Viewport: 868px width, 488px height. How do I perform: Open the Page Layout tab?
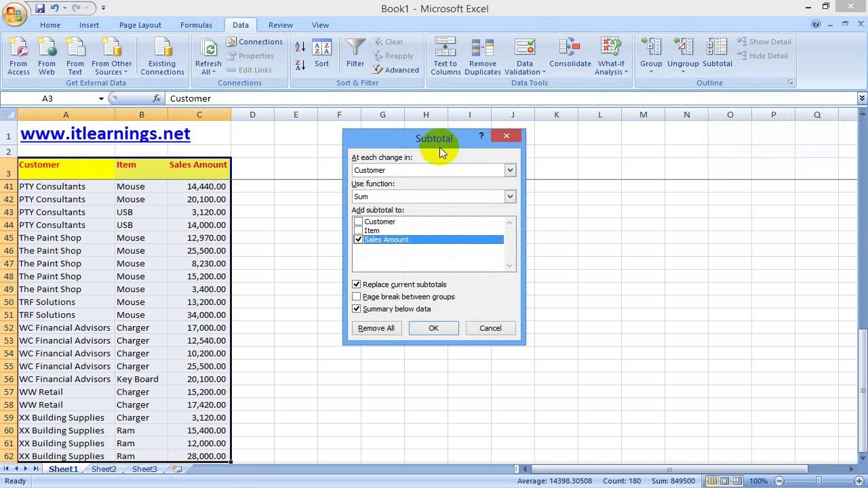[x=140, y=25]
